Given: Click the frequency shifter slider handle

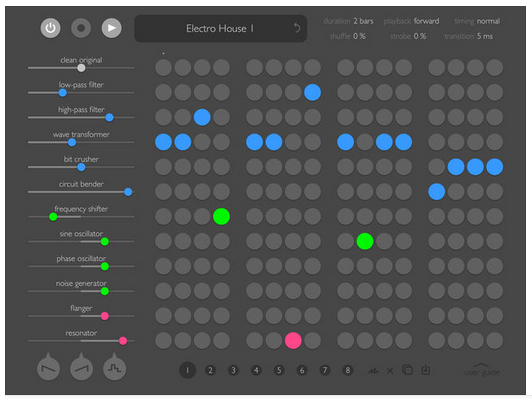Looking at the screenshot, I should click(x=53, y=217).
